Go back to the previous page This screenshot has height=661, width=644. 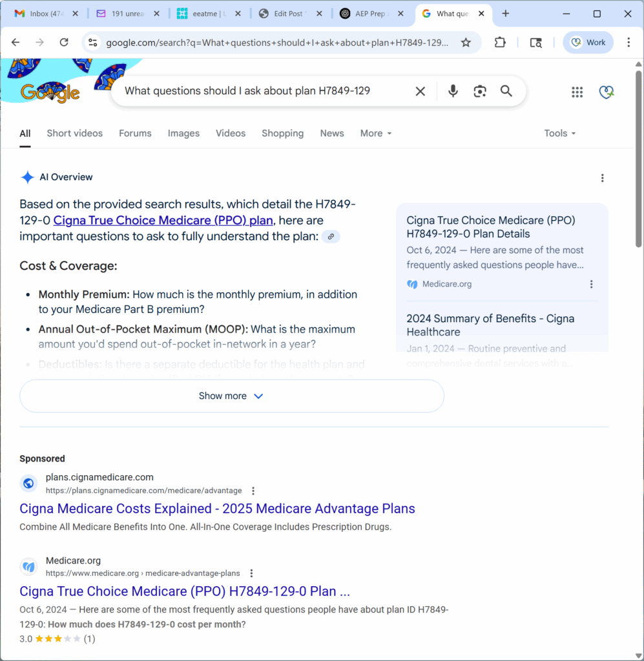point(16,42)
